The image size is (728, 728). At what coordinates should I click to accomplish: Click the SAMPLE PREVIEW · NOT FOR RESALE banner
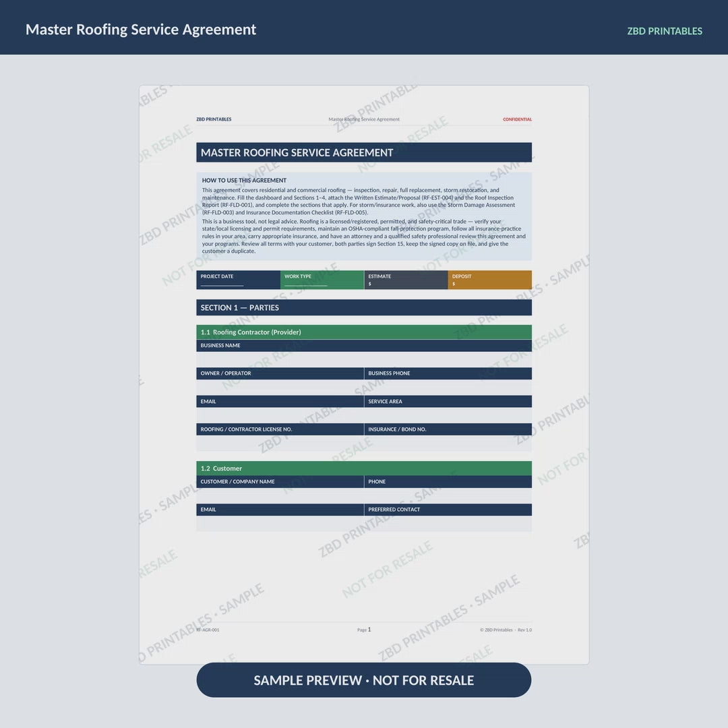coord(363,679)
